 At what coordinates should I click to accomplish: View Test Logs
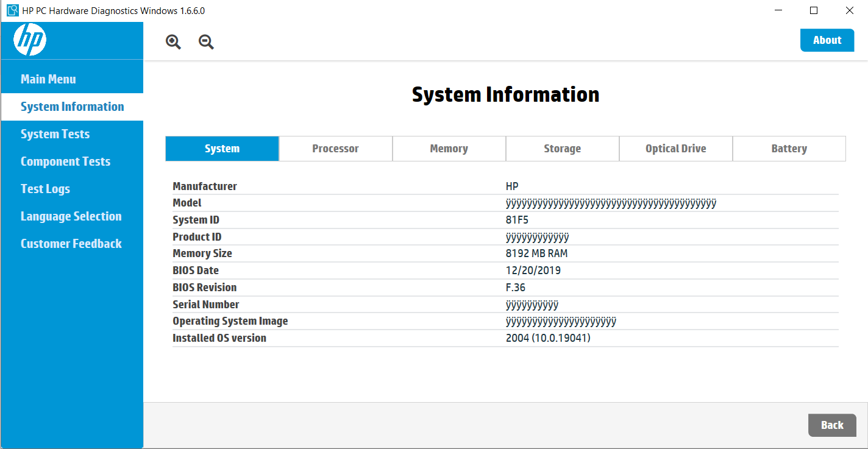tap(45, 189)
